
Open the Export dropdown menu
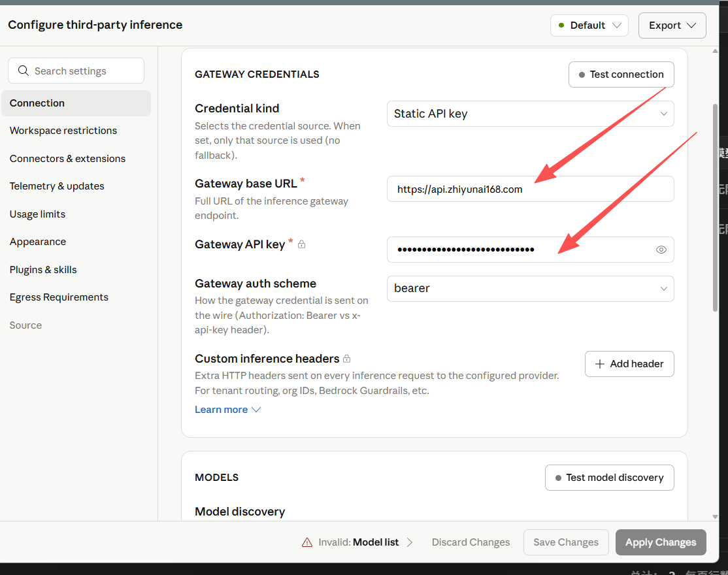click(x=672, y=25)
